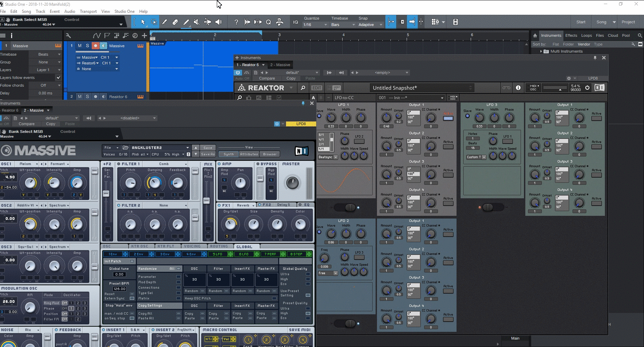
Task: Toggle Layers follow events checkbox
Action: coord(59,78)
